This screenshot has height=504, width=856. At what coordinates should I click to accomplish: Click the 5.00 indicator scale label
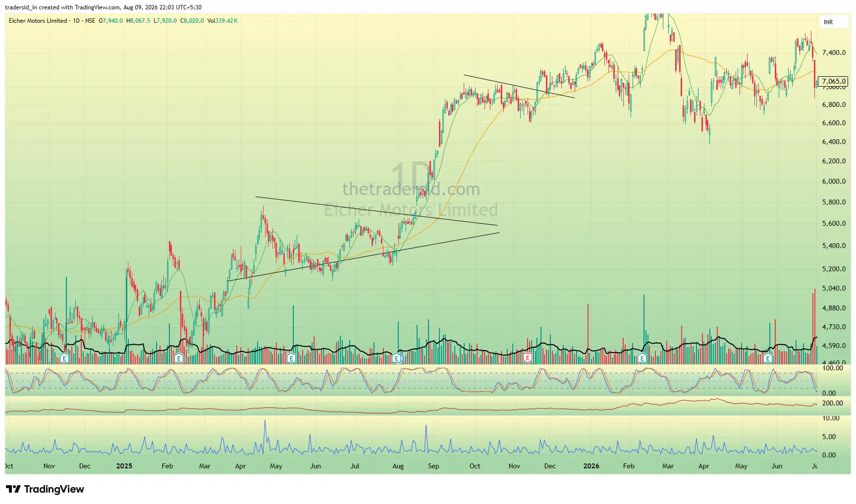829,437
